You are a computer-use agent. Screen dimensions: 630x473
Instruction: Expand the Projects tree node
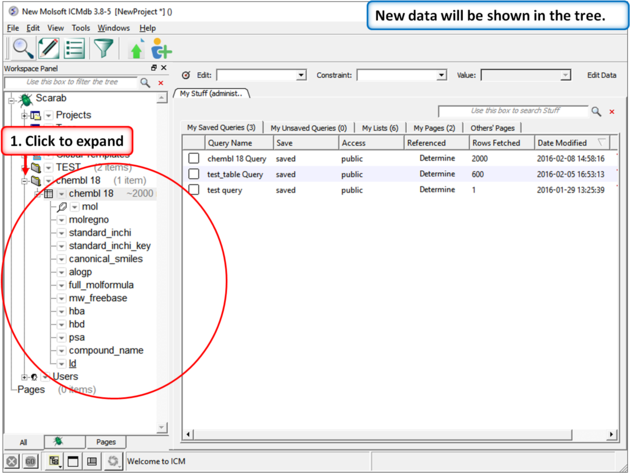click(x=23, y=115)
